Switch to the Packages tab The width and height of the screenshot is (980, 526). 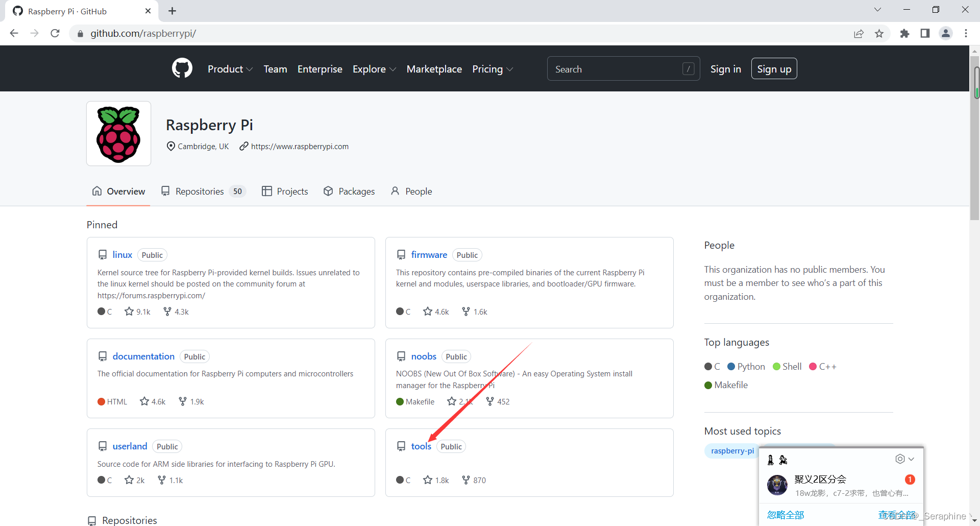click(349, 191)
